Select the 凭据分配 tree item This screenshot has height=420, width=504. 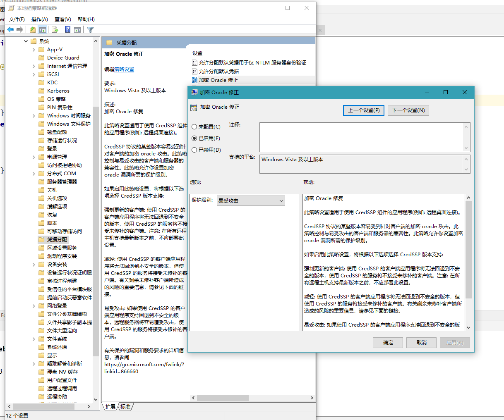point(57,240)
